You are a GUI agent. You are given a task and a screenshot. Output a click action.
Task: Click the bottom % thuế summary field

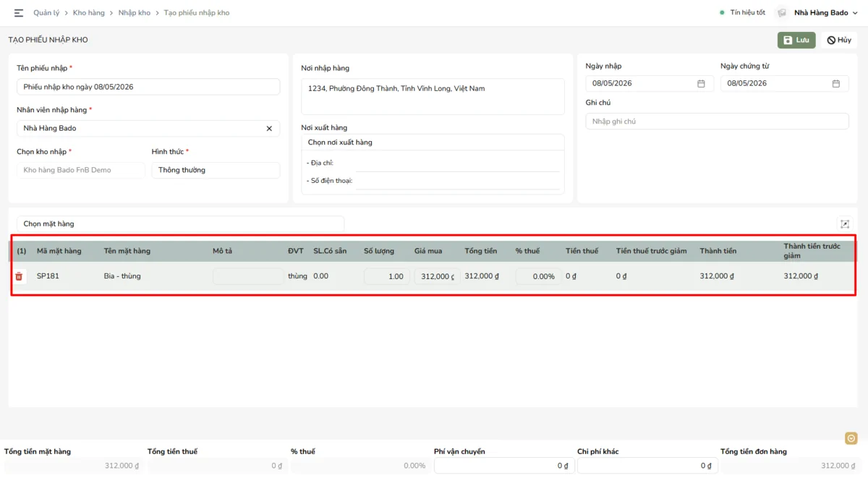coord(360,466)
